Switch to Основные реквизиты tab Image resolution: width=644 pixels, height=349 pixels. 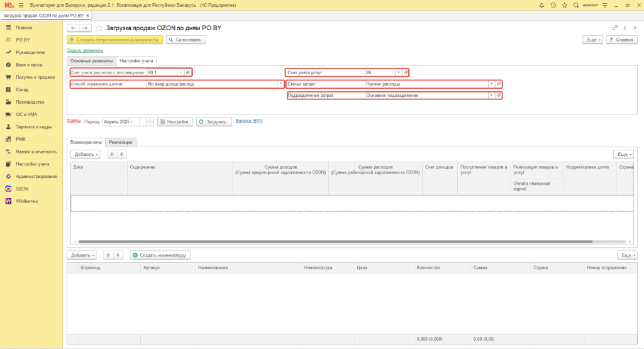pos(91,61)
